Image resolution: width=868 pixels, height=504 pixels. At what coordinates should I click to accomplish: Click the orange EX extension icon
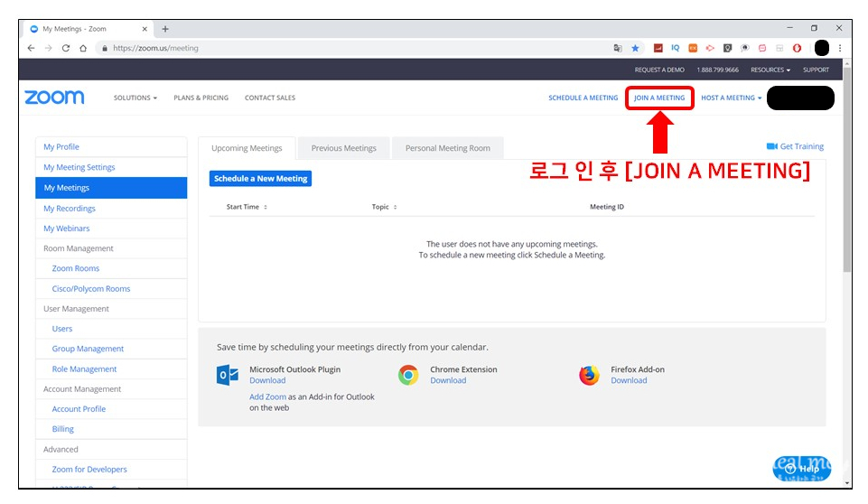tap(693, 48)
